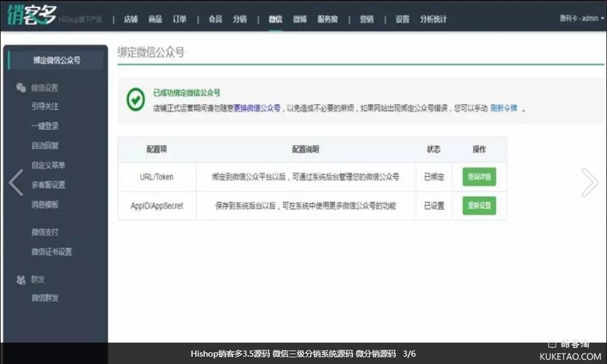Screen dimensions: 607x364
Task: Click the 操作 column header
Action: point(479,149)
